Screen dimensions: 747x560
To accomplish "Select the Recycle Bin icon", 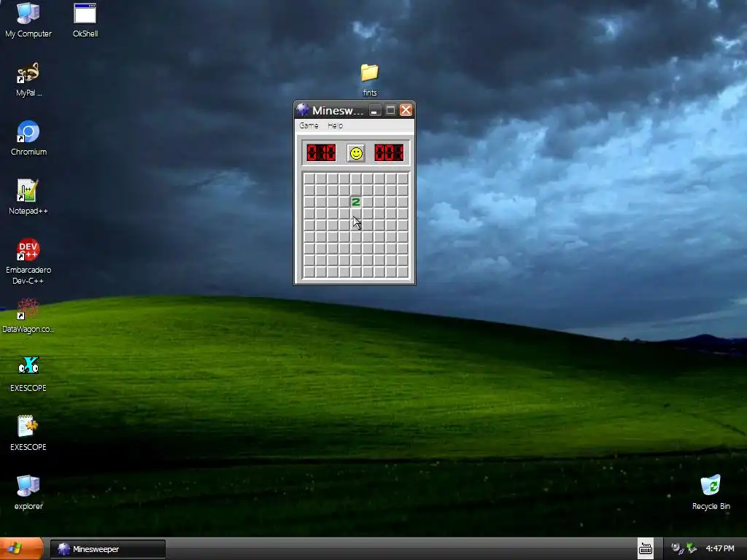I will (711, 492).
